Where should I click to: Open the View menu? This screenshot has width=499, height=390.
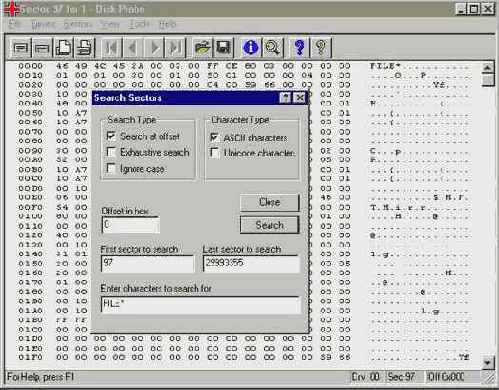110,24
